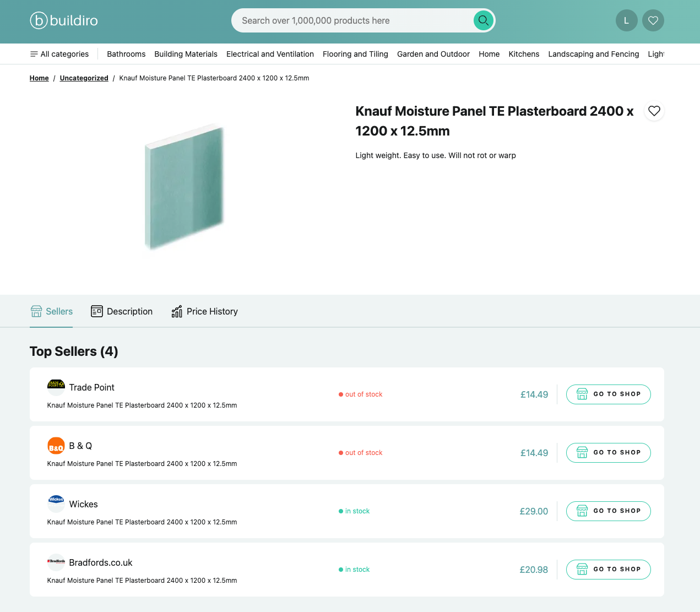
Task: Click into the product search field
Action: pos(352,20)
